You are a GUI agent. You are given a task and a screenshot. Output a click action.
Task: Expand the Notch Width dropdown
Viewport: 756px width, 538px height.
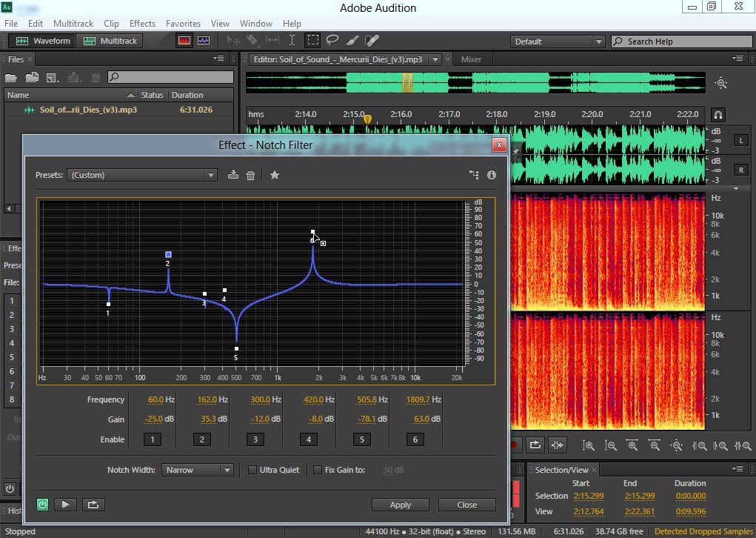(x=198, y=470)
